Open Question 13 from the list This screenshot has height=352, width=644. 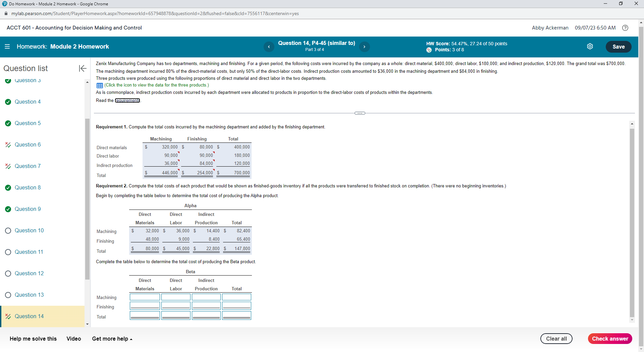pyautogui.click(x=29, y=295)
